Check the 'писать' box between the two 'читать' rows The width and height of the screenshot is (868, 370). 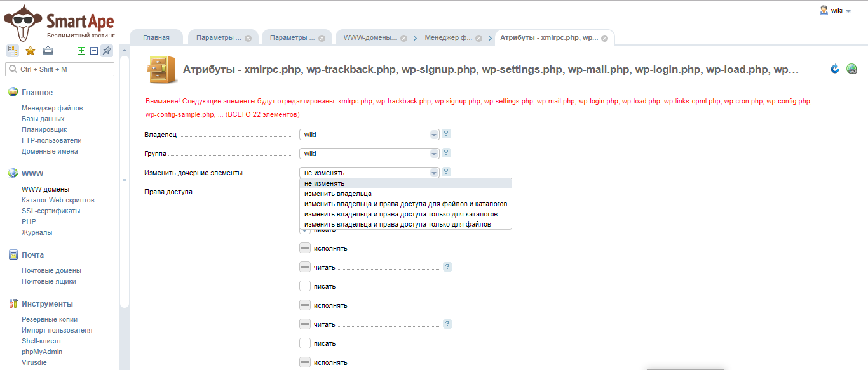pyautogui.click(x=305, y=286)
